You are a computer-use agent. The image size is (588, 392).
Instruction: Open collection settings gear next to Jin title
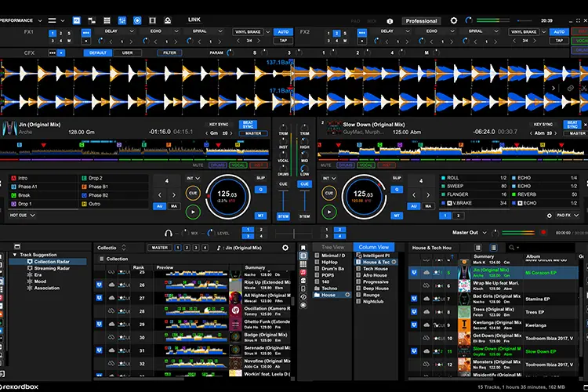[285, 248]
